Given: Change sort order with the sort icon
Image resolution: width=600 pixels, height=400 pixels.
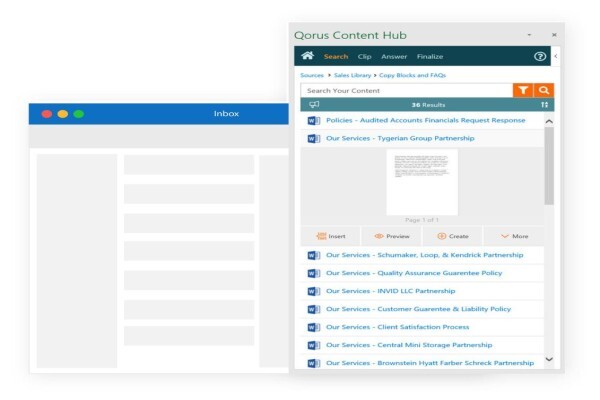Looking at the screenshot, I should 545,104.
